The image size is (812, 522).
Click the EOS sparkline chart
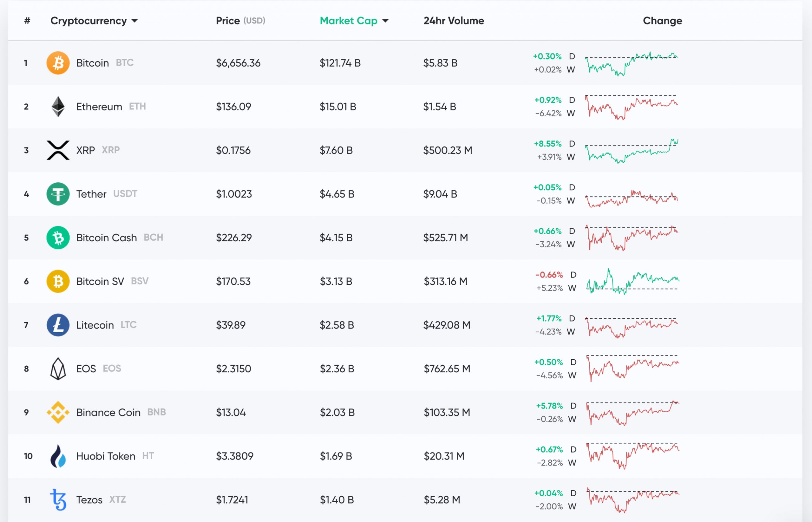click(x=633, y=369)
